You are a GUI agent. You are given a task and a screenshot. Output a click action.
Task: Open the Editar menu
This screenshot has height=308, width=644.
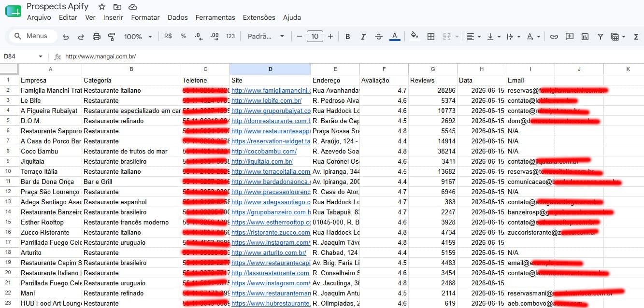pyautogui.click(x=68, y=17)
